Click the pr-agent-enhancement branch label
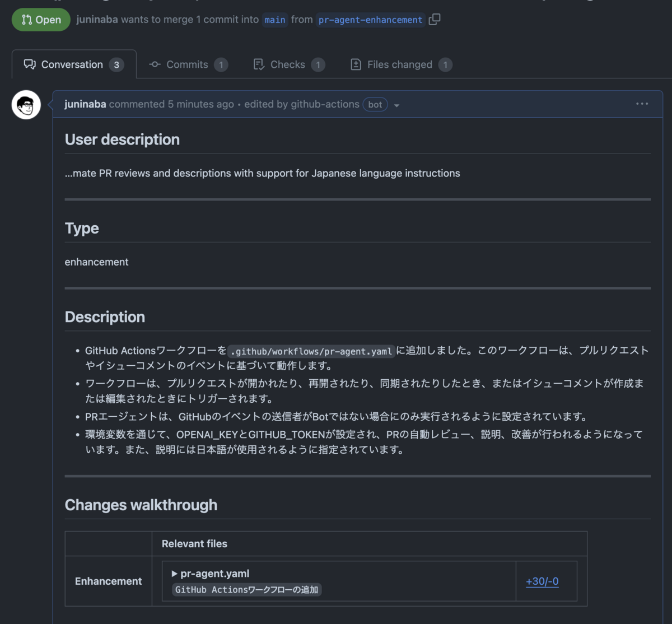The image size is (672, 624). [369, 20]
